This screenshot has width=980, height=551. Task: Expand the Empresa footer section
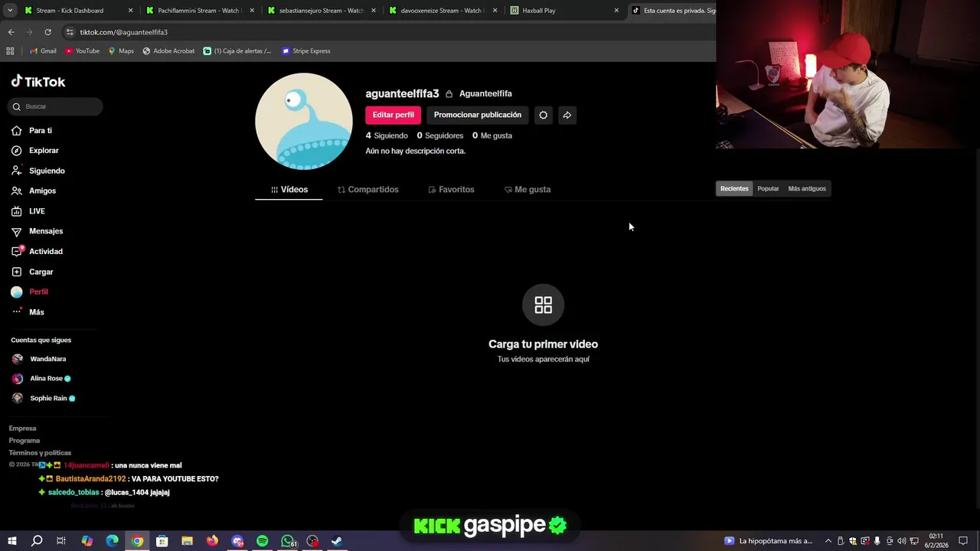pyautogui.click(x=23, y=429)
